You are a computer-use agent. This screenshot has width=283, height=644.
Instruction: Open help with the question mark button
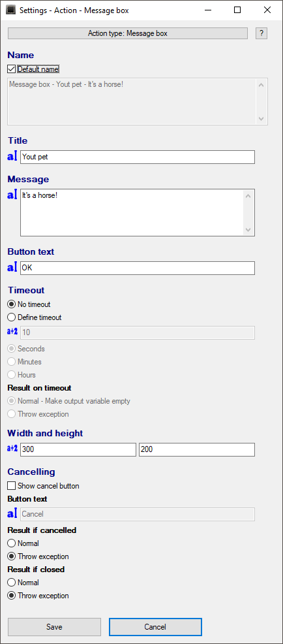point(261,33)
